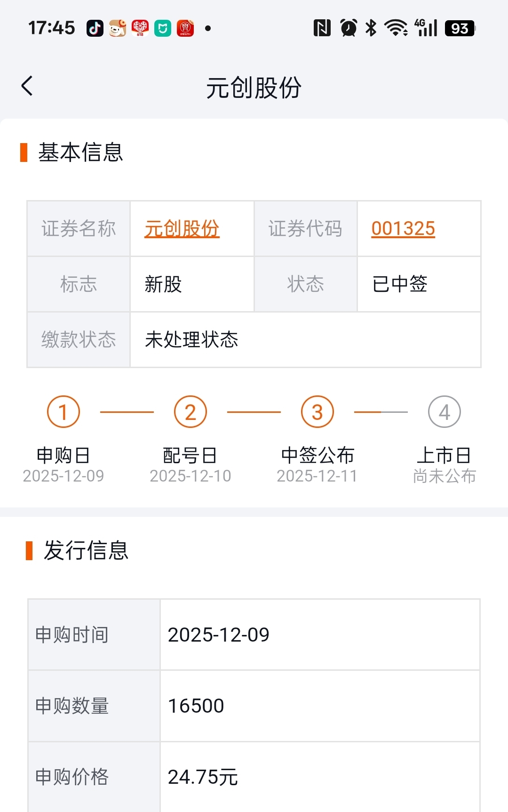Tap the battery level indicator showing 93
This screenshot has height=812, width=508.
point(460,28)
